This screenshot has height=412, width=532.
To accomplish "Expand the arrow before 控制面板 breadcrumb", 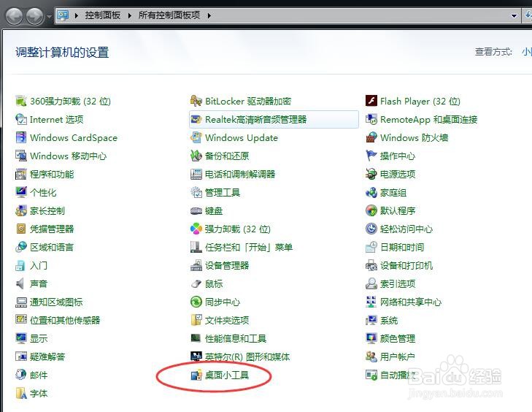I will [77, 15].
